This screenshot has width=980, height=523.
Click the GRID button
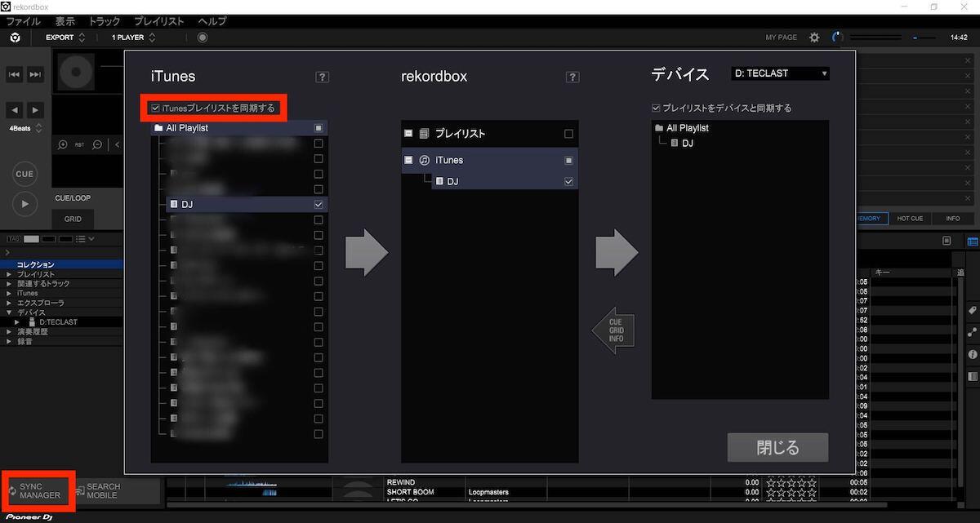pos(73,219)
